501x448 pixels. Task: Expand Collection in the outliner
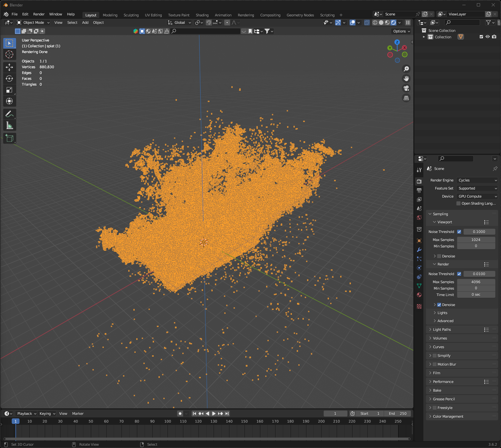click(424, 37)
